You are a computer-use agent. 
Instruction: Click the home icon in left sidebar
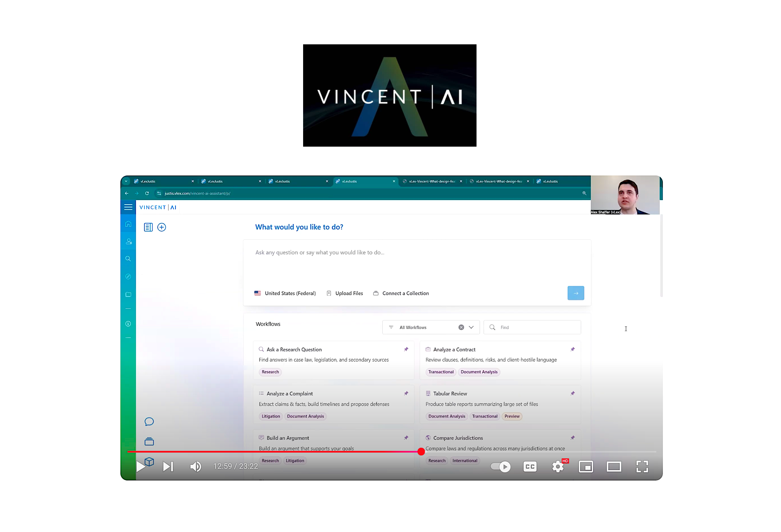coord(128,224)
